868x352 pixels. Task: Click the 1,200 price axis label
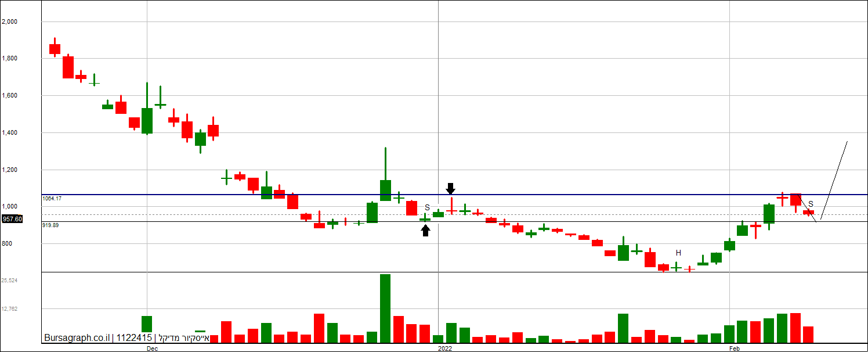10,170
